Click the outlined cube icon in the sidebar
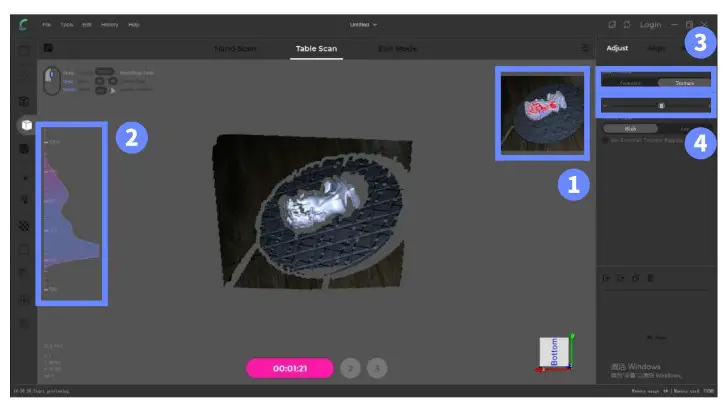Viewport: 726px width, 415px height. point(24,101)
